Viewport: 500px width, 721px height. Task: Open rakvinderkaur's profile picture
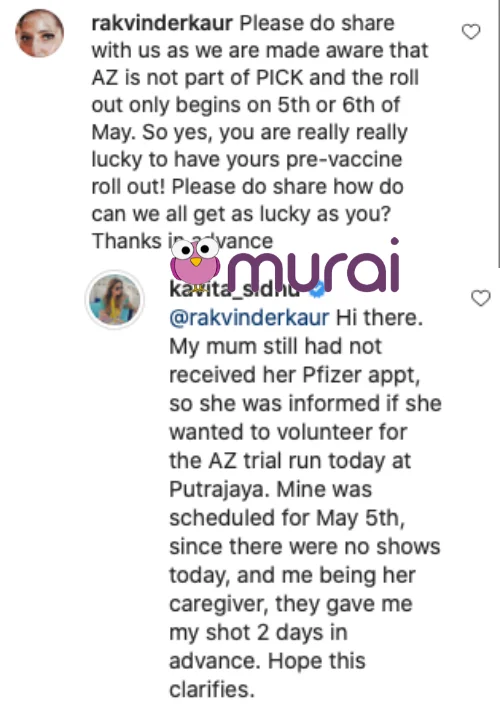(40, 33)
